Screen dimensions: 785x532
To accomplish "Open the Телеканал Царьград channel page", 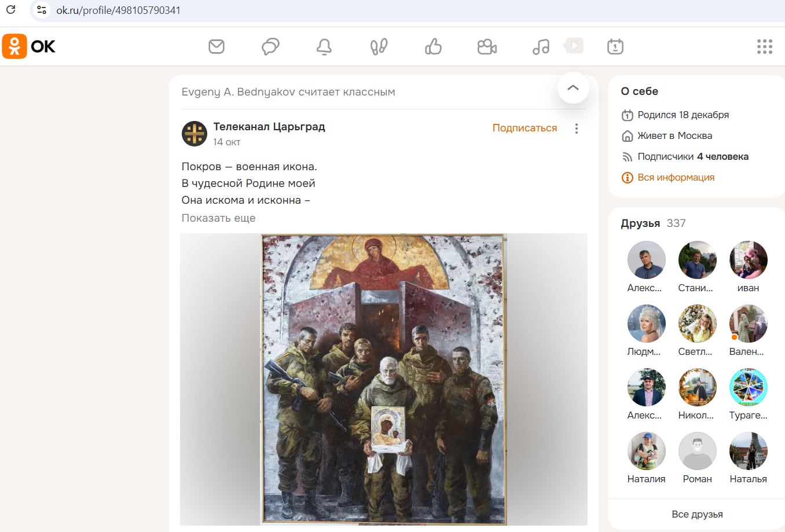I will [x=270, y=126].
